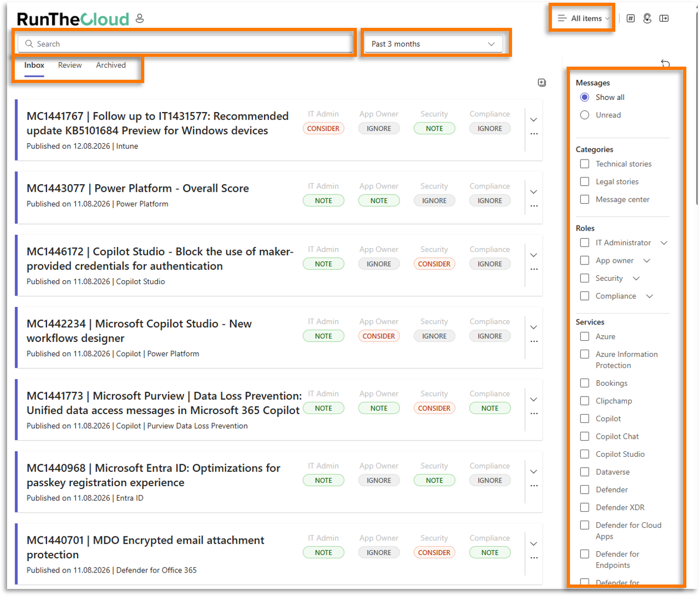Check the Bookings service filter
The image size is (700, 596).
point(585,383)
